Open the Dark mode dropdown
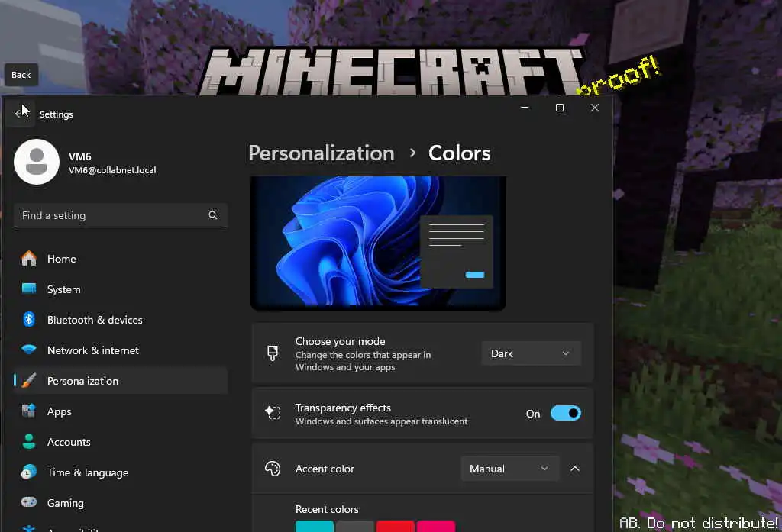This screenshot has height=532, width=782. 531,353
